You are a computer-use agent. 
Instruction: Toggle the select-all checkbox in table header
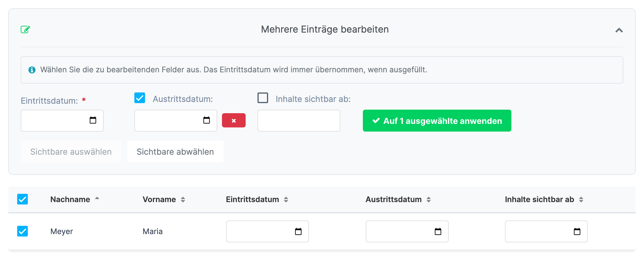coord(22,199)
